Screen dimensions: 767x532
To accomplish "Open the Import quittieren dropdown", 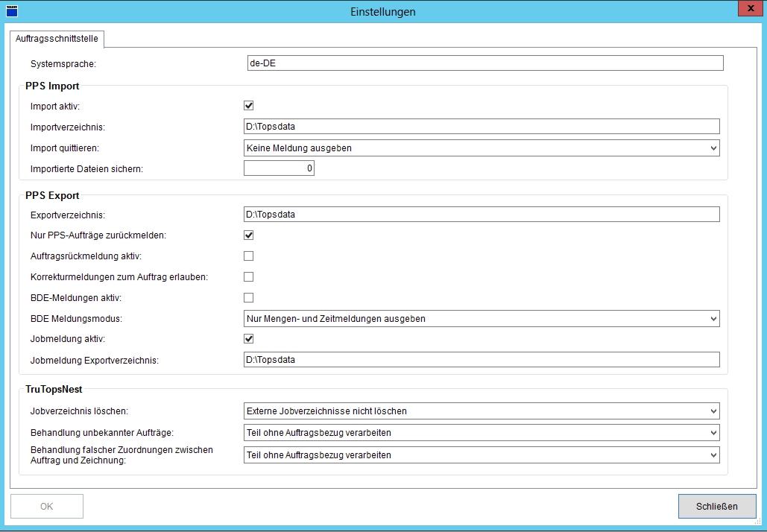I will [x=482, y=148].
